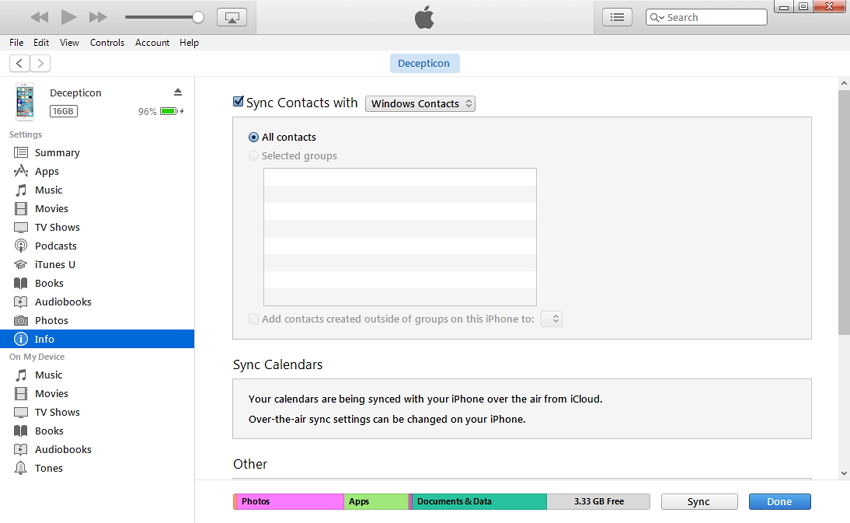Click the 3.33 GB Free segment
The image size is (850, 523).
click(598, 501)
